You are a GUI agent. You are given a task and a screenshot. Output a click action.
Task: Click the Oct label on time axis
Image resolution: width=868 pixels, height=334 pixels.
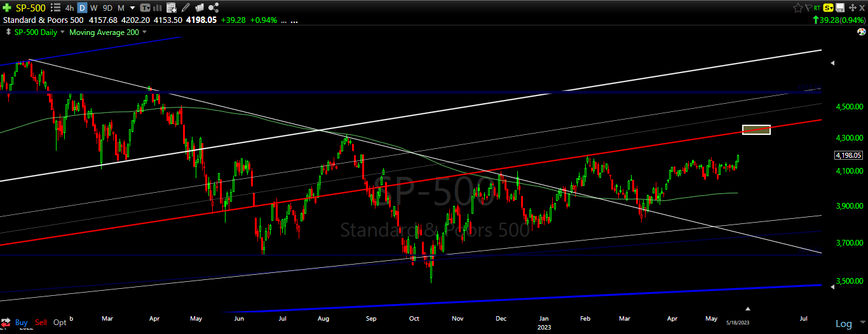pyautogui.click(x=414, y=318)
